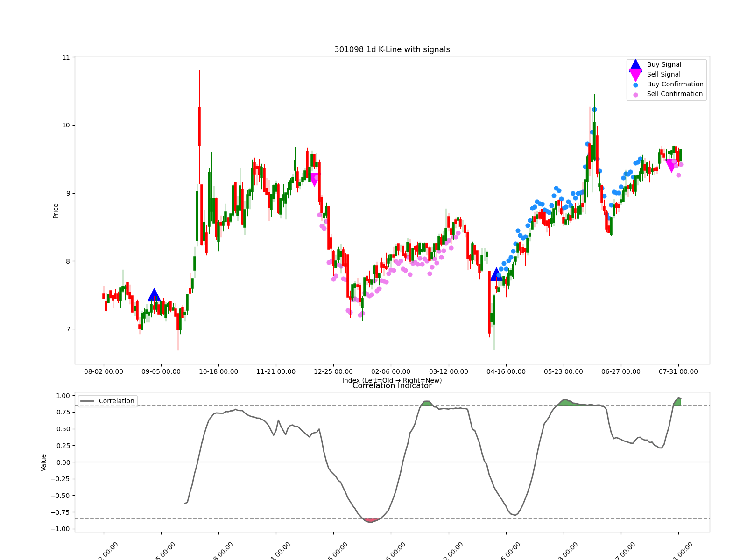Click the '09-05 00:00' x-axis tick label
The image size is (747, 560).
pos(161,372)
